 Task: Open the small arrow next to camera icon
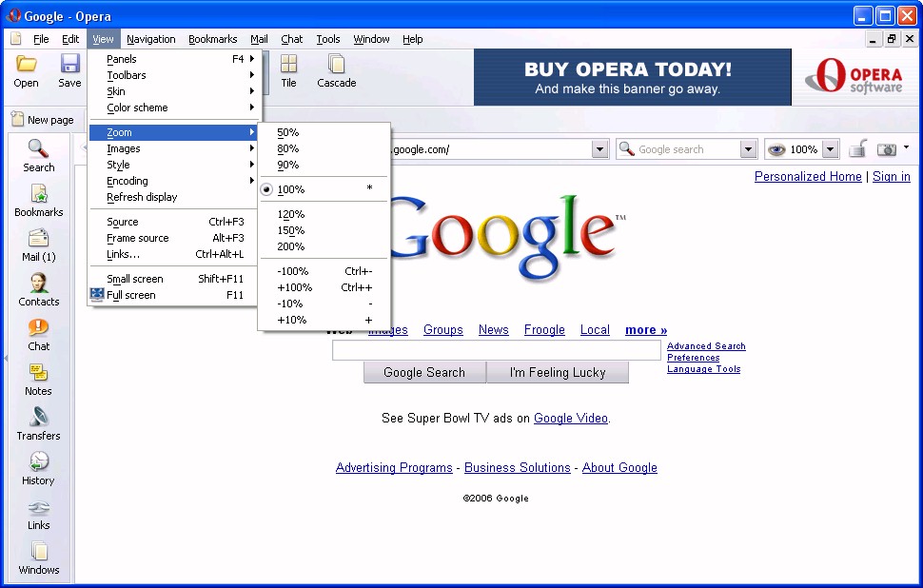tap(906, 147)
